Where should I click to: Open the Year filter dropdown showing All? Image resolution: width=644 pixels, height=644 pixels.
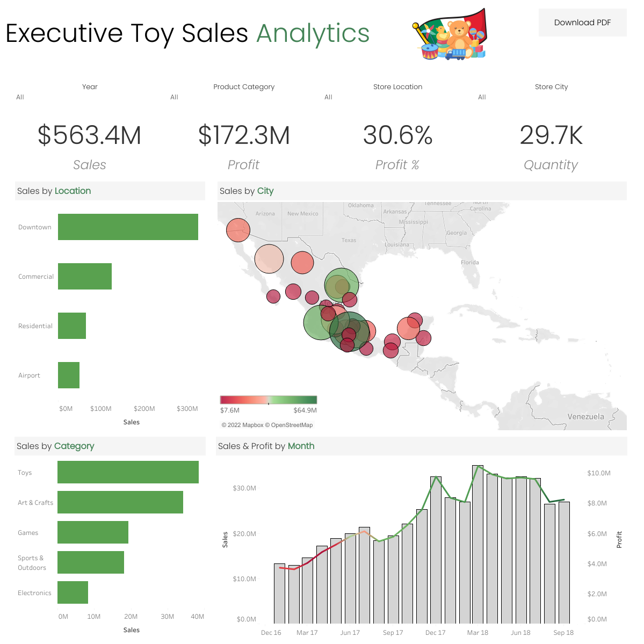point(20,97)
